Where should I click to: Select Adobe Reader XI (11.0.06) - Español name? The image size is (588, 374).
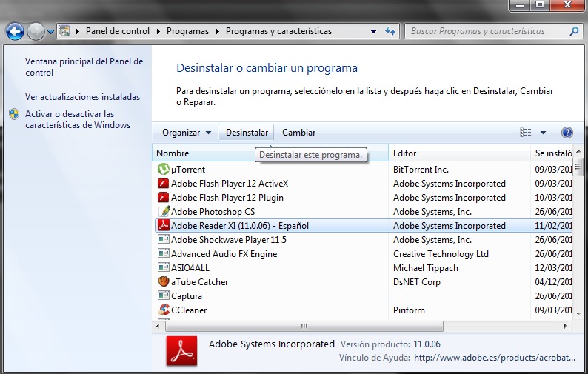240,226
